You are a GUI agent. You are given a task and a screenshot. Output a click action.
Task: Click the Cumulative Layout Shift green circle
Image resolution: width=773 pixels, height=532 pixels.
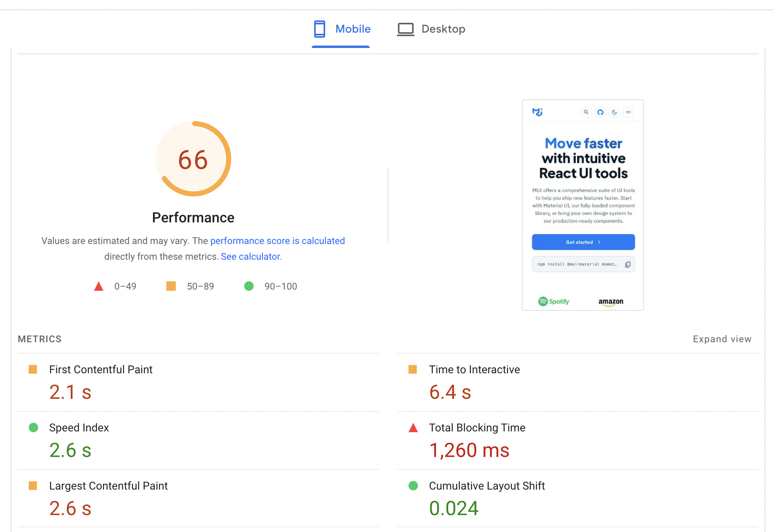coord(413,486)
